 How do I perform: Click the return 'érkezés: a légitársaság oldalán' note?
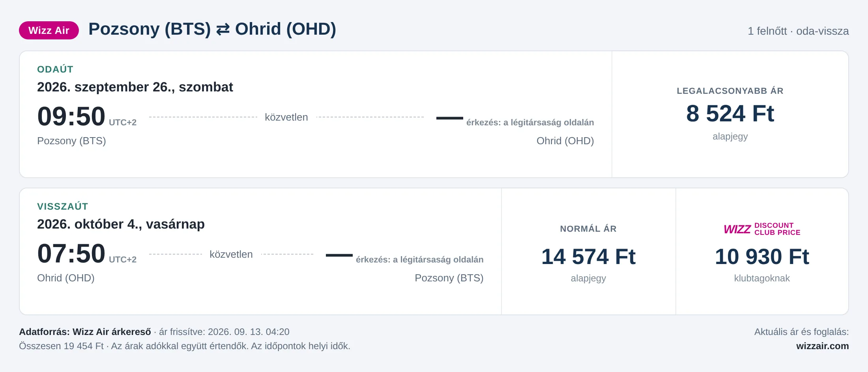pyautogui.click(x=420, y=260)
